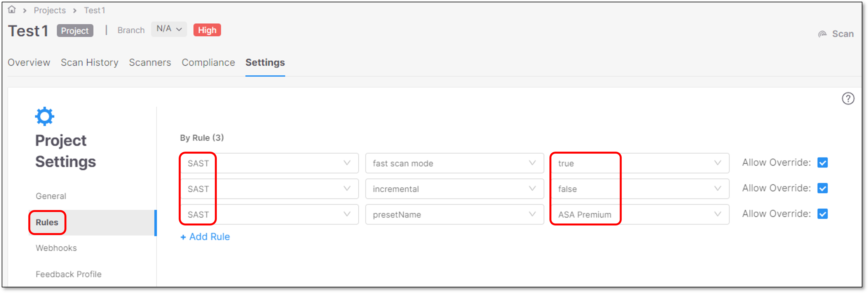Click the Project Settings gear icon
The height and width of the screenshot is (293, 868).
[45, 117]
